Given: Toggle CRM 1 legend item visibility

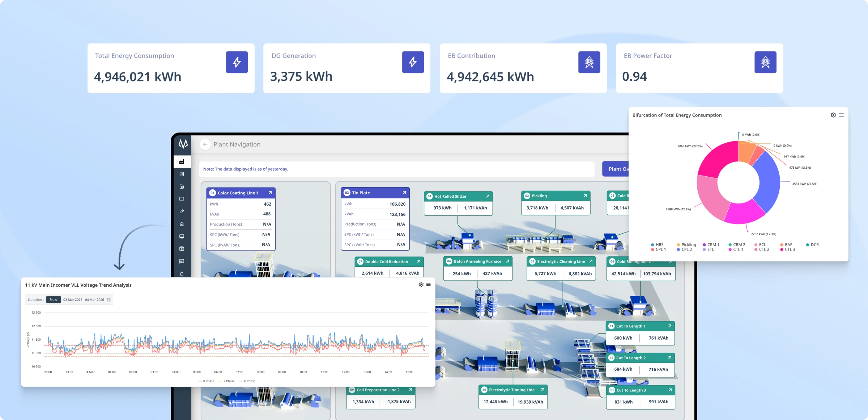Looking at the screenshot, I should point(711,245).
